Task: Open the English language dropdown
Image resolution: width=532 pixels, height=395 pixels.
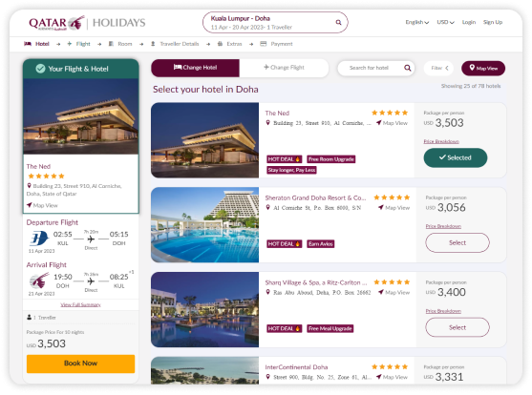Action: 417,22
